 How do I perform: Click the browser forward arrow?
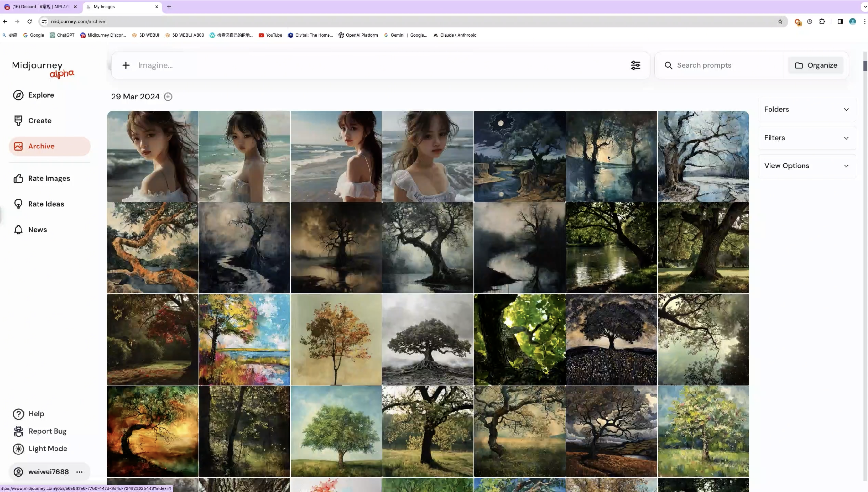(x=17, y=21)
